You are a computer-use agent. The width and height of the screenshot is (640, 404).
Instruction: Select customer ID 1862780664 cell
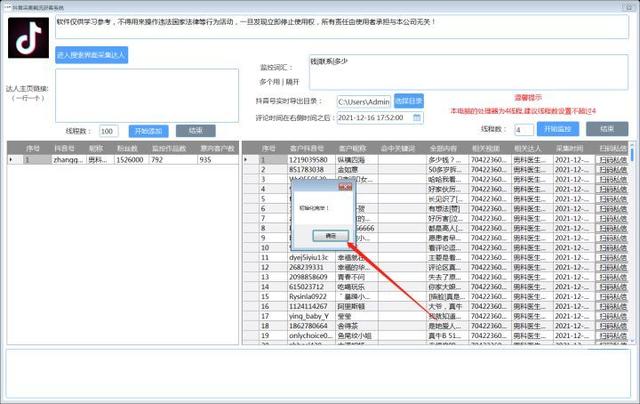coord(312,326)
